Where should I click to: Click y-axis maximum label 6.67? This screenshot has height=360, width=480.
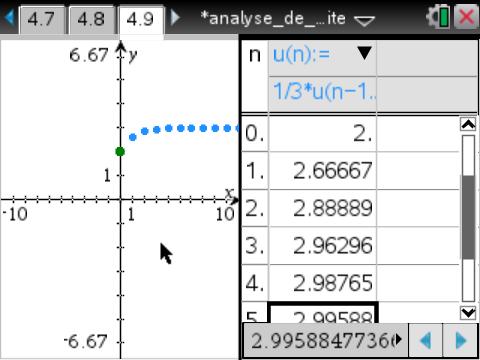pyautogui.click(x=89, y=55)
